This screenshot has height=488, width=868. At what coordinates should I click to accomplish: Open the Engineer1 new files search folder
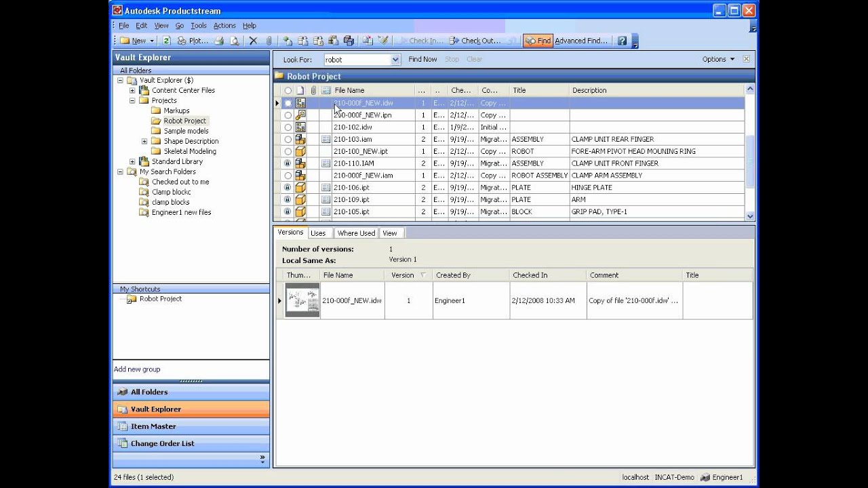point(181,212)
